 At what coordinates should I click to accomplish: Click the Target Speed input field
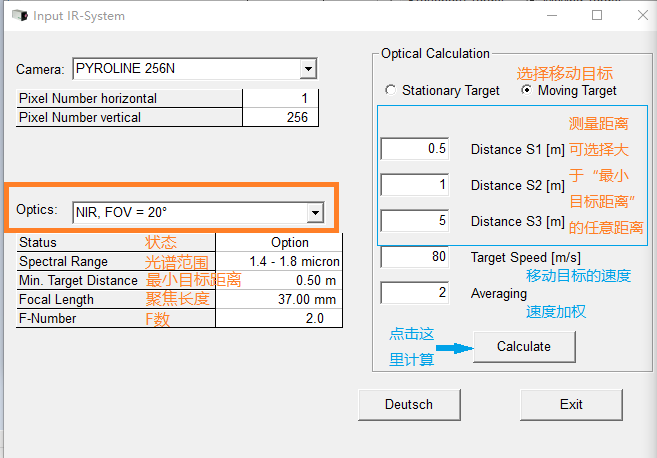[x=415, y=257]
